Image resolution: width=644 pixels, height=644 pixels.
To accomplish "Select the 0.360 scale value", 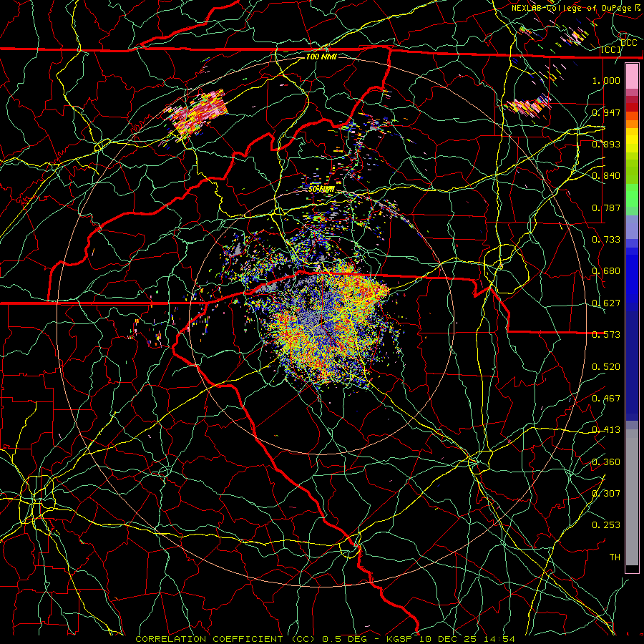I will coord(606,462).
